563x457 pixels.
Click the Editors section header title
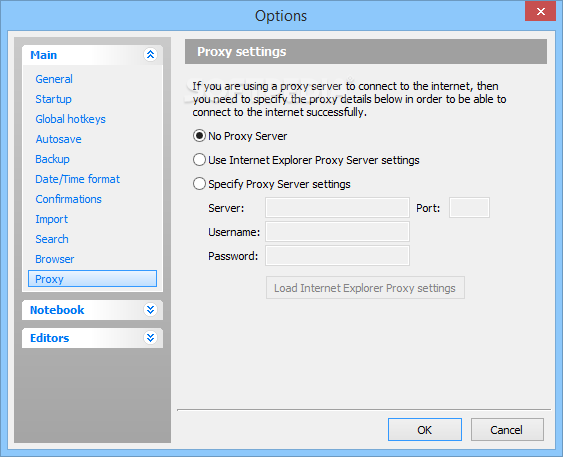click(50, 338)
